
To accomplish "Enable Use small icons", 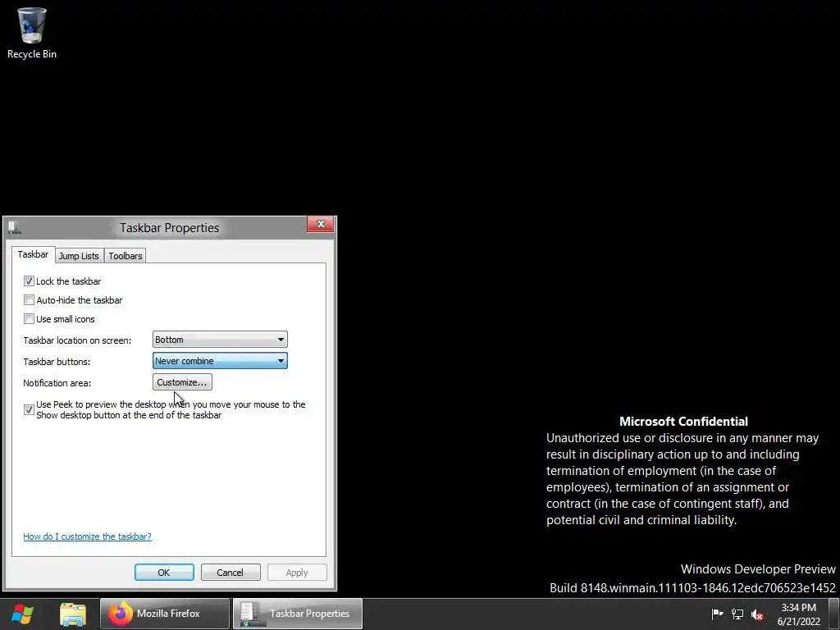I will coord(29,319).
